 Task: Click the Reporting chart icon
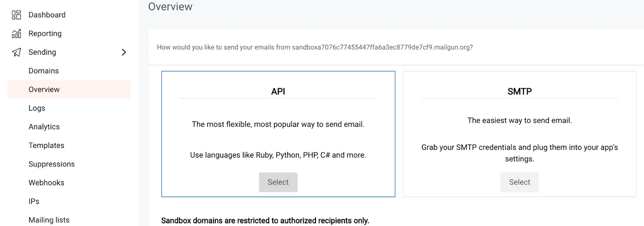coord(16,34)
